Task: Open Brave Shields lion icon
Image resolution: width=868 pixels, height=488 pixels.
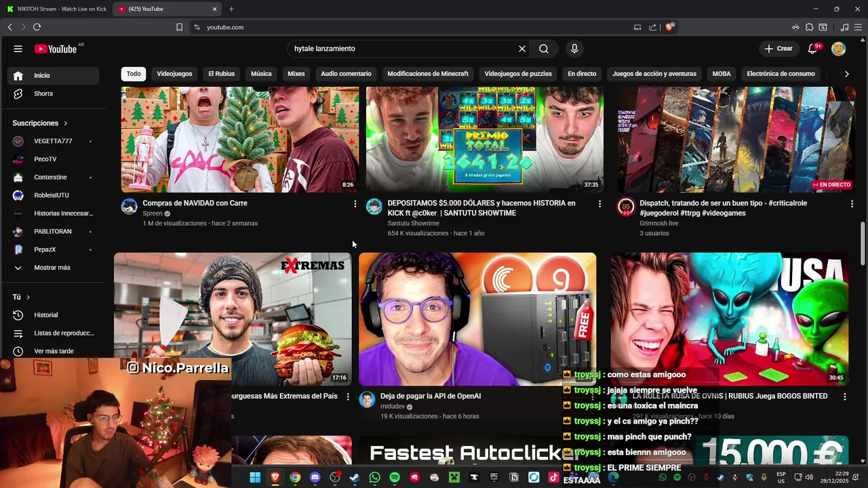Action: click(x=669, y=27)
